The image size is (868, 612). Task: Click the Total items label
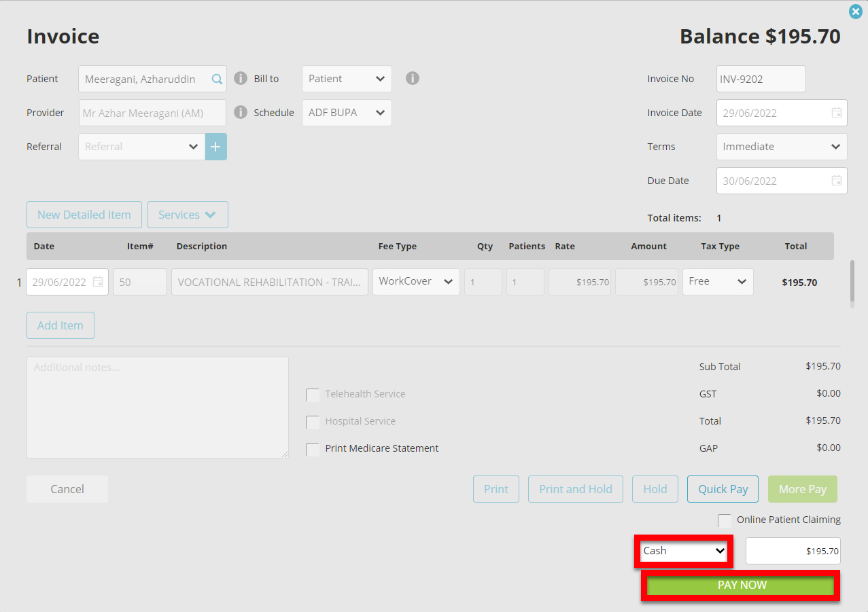(x=674, y=218)
